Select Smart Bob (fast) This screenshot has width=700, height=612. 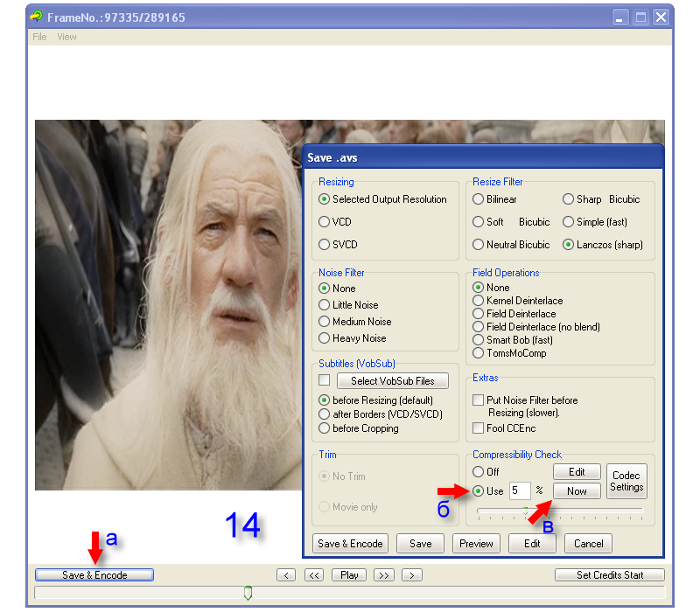[x=513, y=340]
